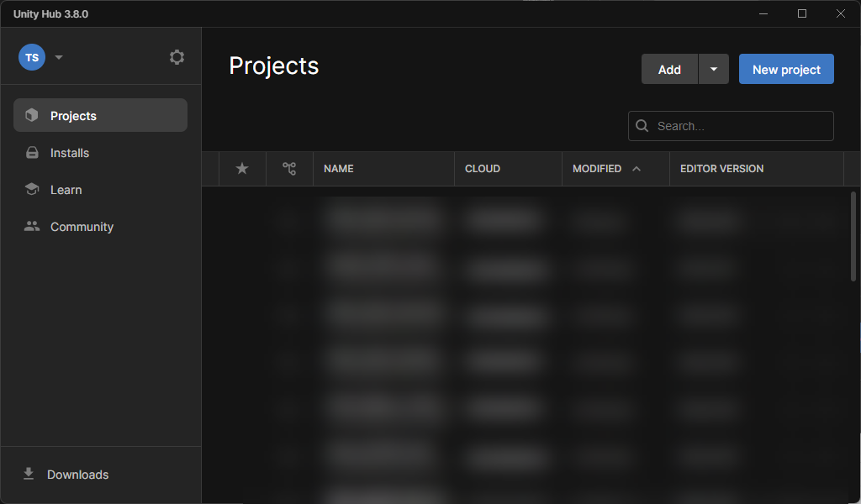The width and height of the screenshot is (861, 504).
Task: Expand the Add button dropdown arrow
Action: pyautogui.click(x=714, y=70)
